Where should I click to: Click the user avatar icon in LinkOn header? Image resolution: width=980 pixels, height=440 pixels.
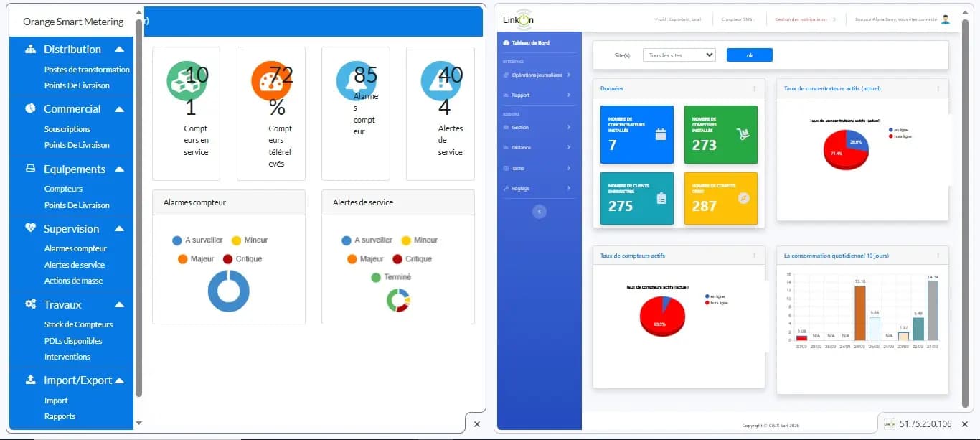(946, 19)
